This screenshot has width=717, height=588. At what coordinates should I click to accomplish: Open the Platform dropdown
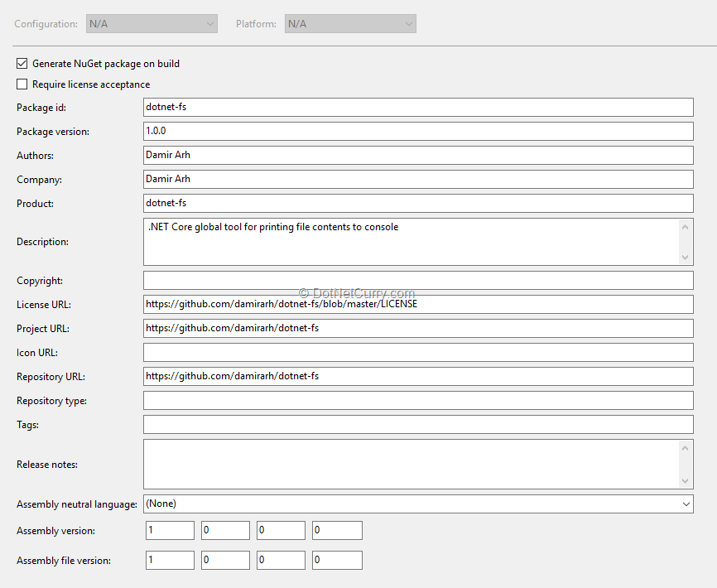(350, 24)
